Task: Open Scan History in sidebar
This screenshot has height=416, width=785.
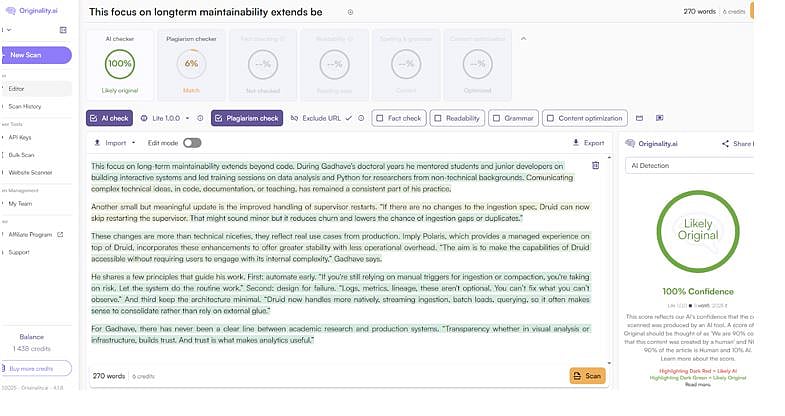Action: [x=27, y=106]
